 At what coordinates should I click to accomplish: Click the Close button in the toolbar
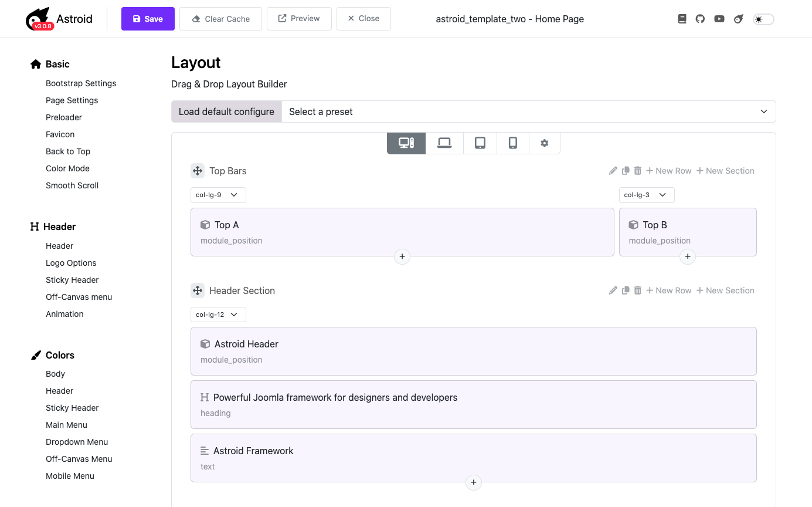coord(363,19)
